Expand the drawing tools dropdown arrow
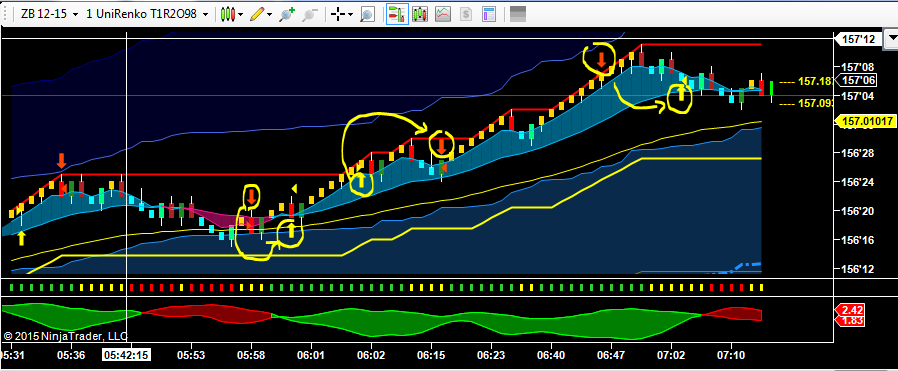The image size is (898, 371). [269, 14]
